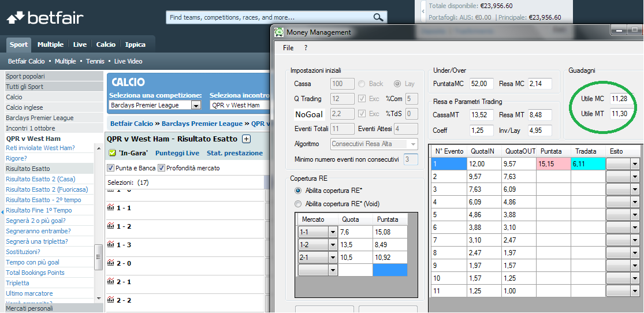Click the cyan Tradata cell 6,11
The height and width of the screenshot is (313, 644).
tap(588, 164)
